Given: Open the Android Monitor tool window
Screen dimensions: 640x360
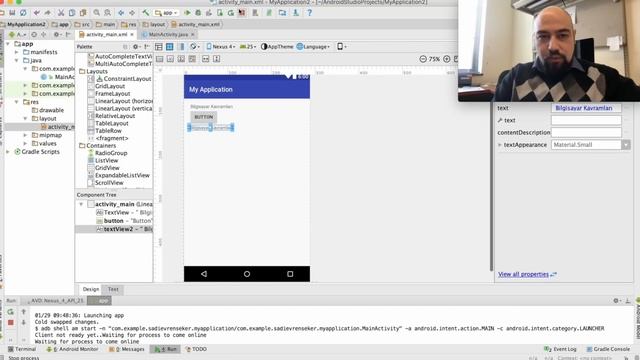Looking at the screenshot, I should point(72,349).
